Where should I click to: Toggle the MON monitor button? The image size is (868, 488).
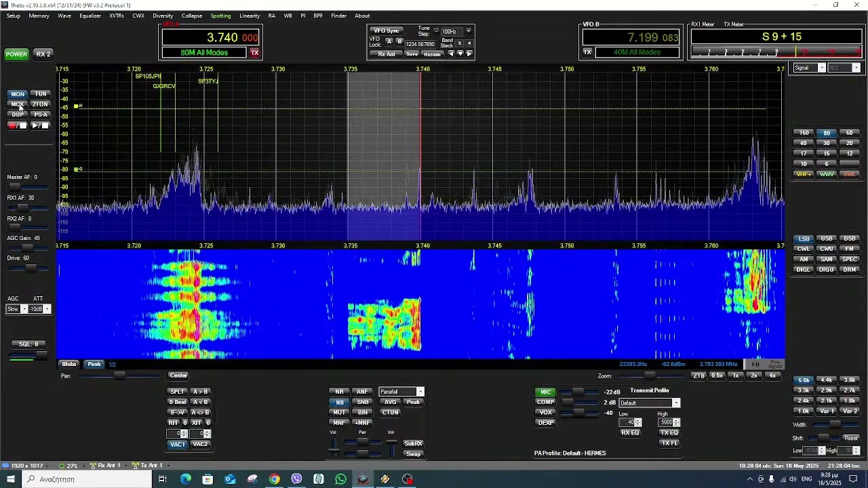(x=18, y=94)
